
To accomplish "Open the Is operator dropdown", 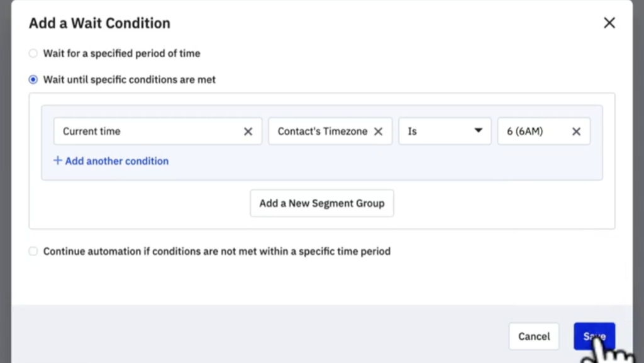I will click(x=434, y=131).
